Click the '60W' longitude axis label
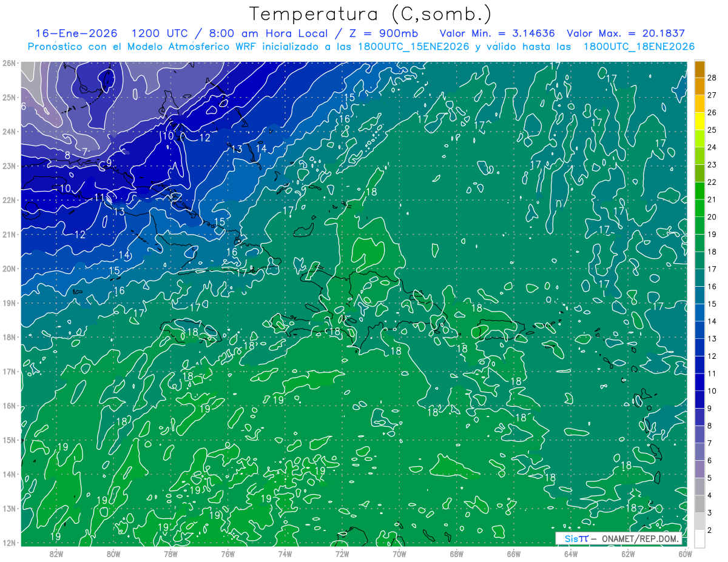Screen dimensions: 728x562 [684, 554]
